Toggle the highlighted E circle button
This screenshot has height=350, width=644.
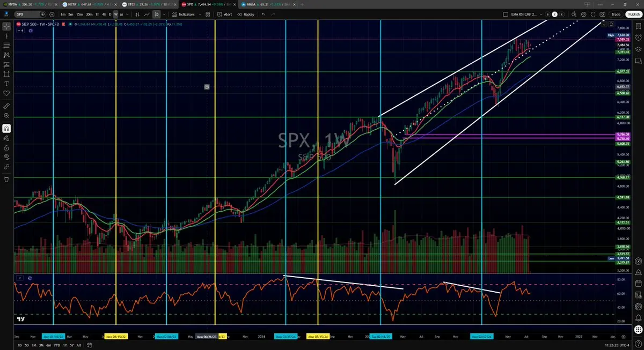(x=554, y=14)
